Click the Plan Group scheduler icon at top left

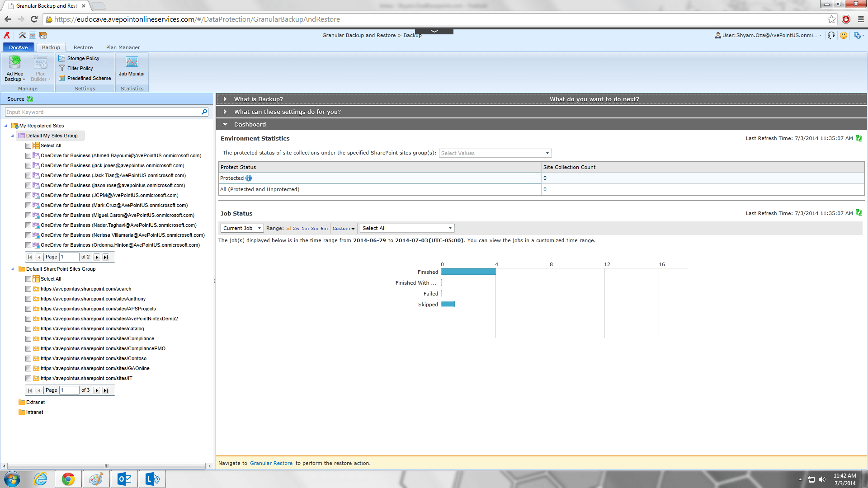(43, 35)
